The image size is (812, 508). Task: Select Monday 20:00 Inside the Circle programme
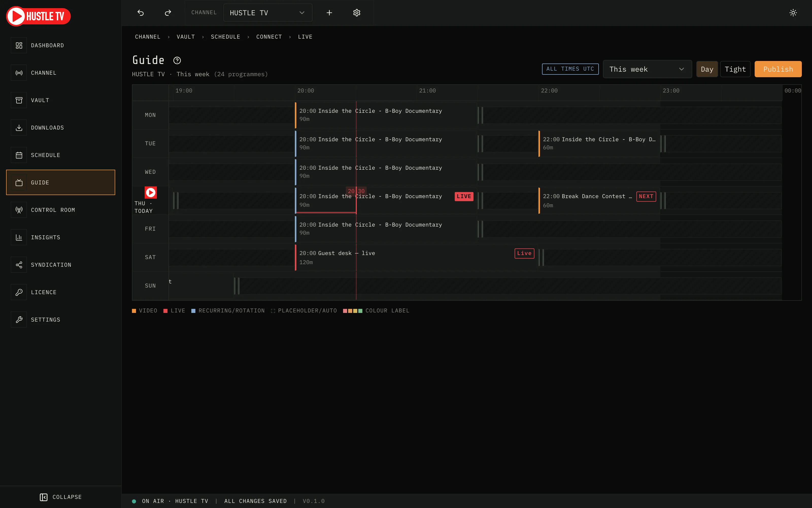[386, 115]
